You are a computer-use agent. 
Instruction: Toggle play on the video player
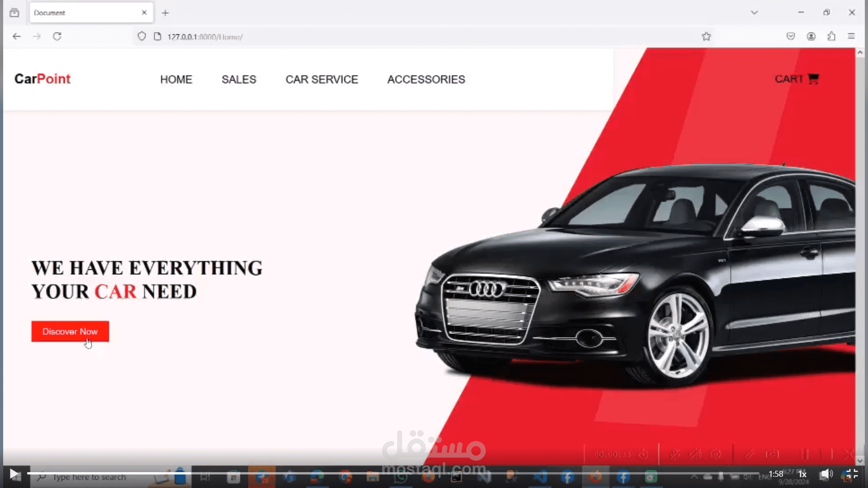(14, 474)
